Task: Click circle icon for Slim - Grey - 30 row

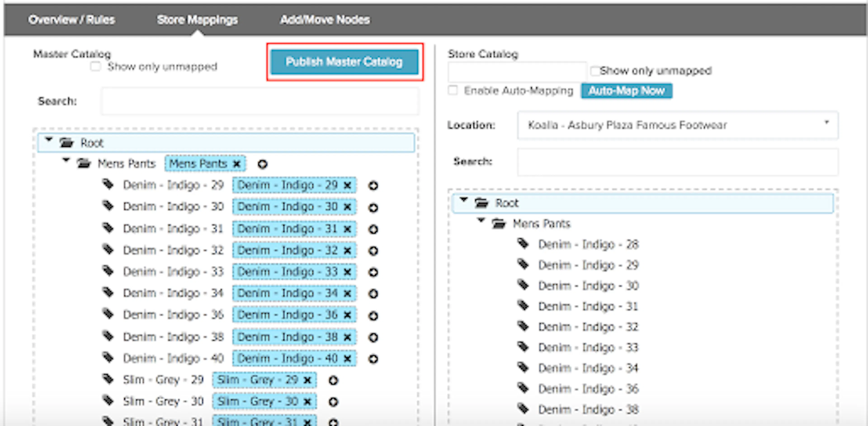Action: coord(333,402)
